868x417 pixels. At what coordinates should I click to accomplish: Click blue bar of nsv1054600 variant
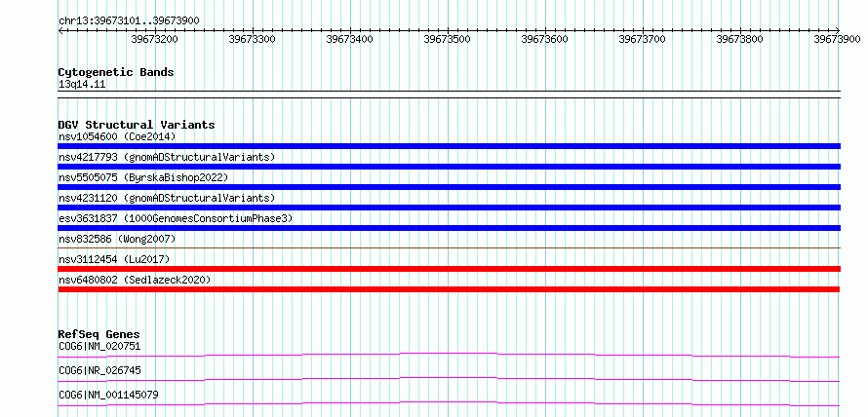coord(450,146)
